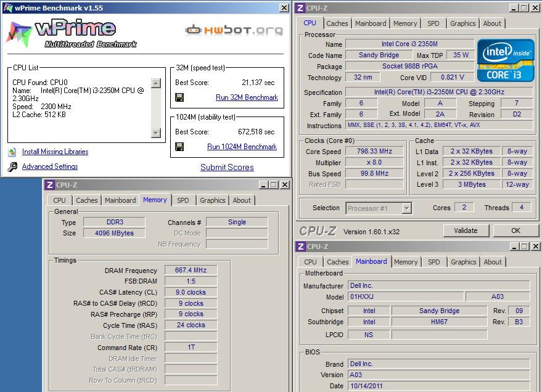The width and height of the screenshot is (542, 392).
Task: Click the memory Type field DDR3
Action: 115,222
